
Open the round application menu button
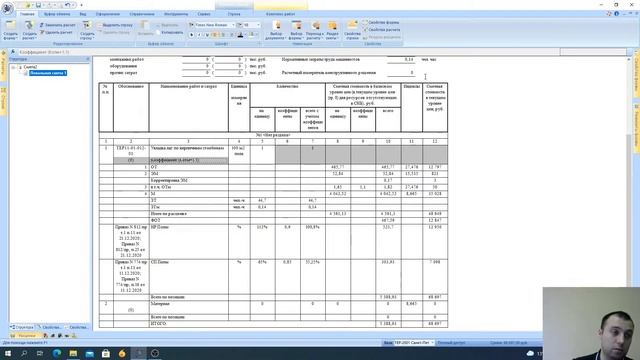pos(7,8)
